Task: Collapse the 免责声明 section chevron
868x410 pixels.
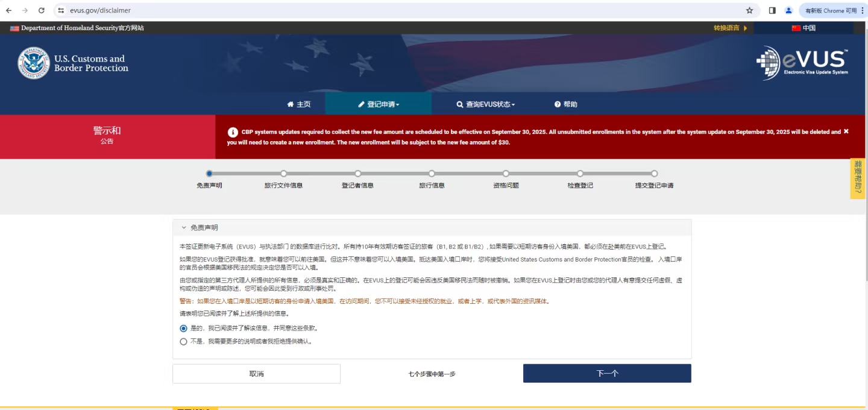Action: pos(184,228)
